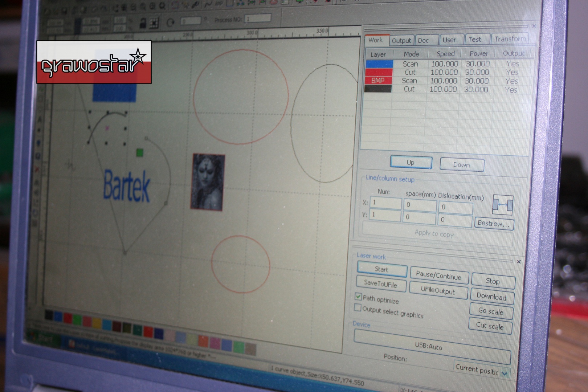Select the Text tool marked A
This screenshot has width=588, height=392.
pos(40,119)
